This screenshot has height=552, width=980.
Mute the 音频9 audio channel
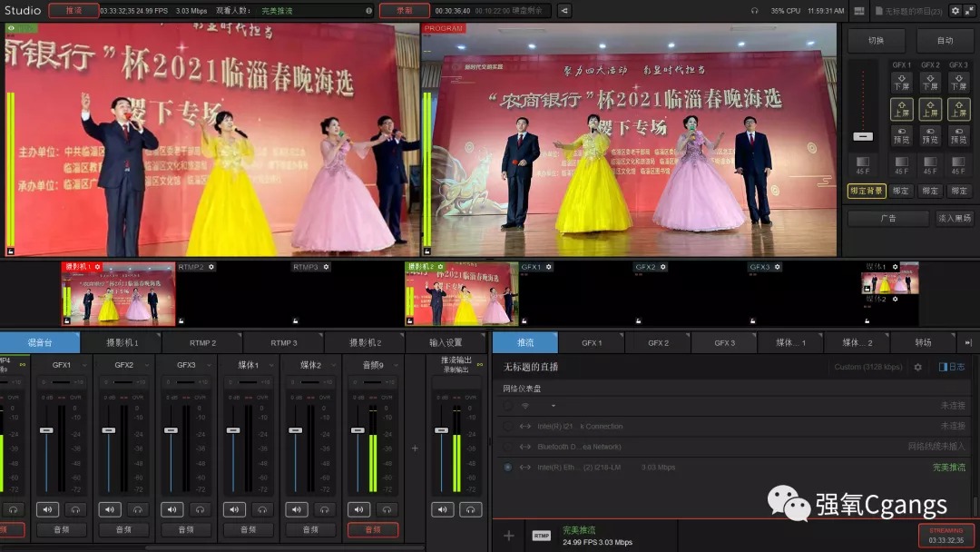coord(358,509)
